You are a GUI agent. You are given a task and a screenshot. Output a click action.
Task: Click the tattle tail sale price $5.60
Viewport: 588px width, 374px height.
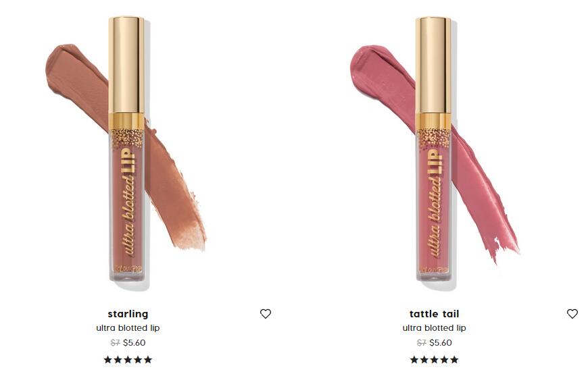[x=441, y=342]
